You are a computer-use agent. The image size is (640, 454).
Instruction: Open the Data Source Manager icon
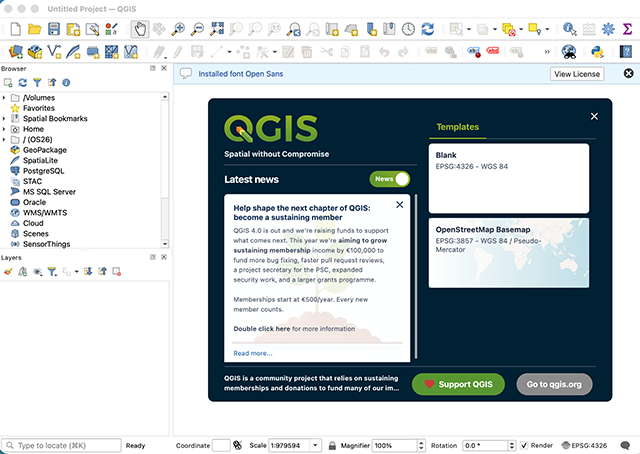pos(16,51)
